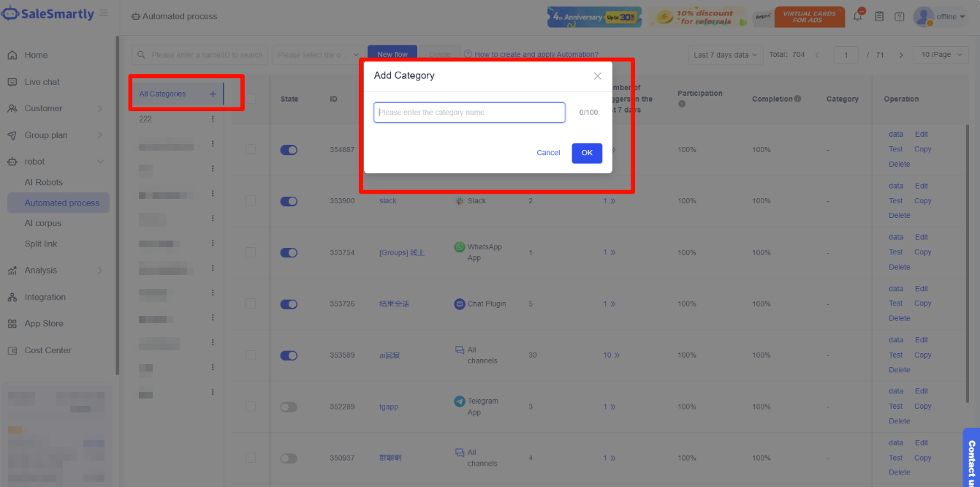Close the Add Category dialog with X
The image size is (980, 487).
tap(597, 76)
